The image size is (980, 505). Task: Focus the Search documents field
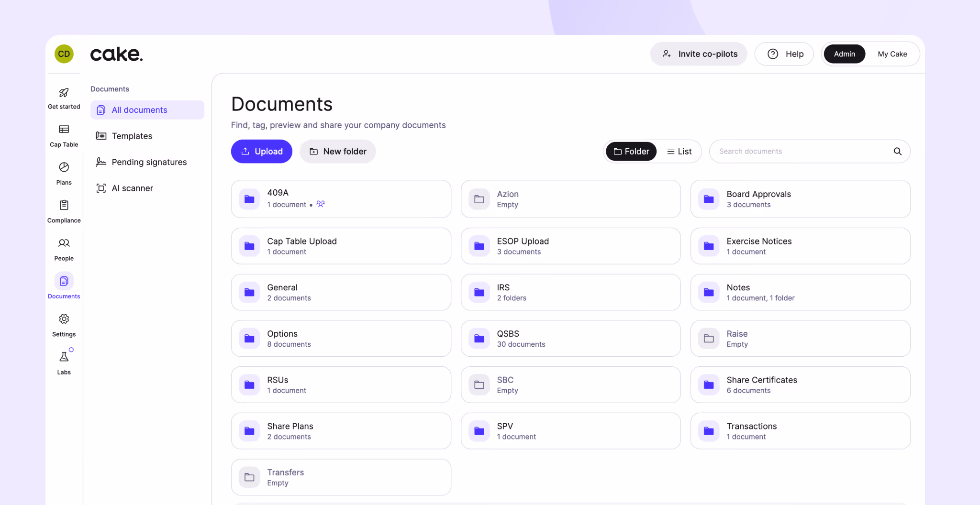[x=810, y=152]
